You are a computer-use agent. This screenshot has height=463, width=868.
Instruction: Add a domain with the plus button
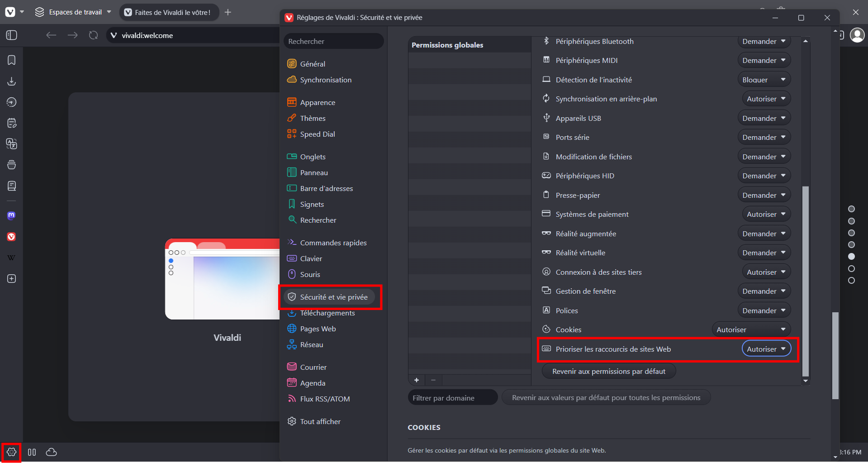click(x=416, y=380)
